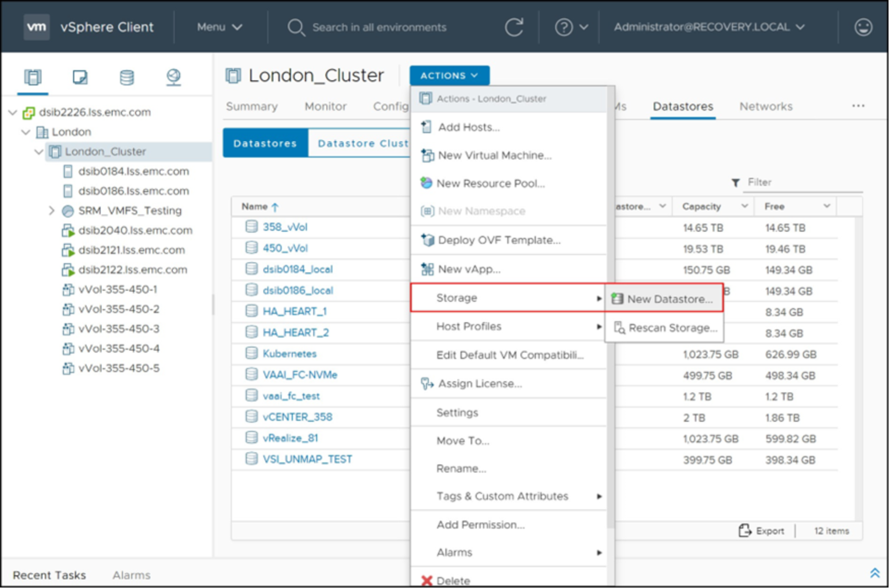
Task: Open the Storage submenu entry
Action: point(508,298)
